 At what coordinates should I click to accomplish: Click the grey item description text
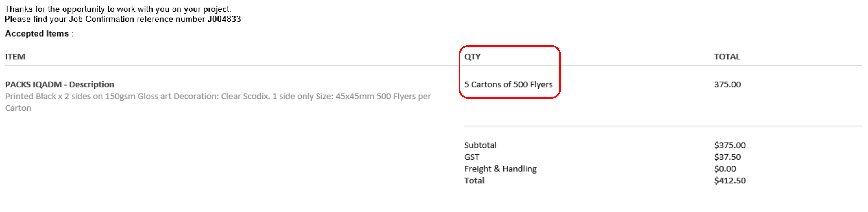[x=218, y=102]
